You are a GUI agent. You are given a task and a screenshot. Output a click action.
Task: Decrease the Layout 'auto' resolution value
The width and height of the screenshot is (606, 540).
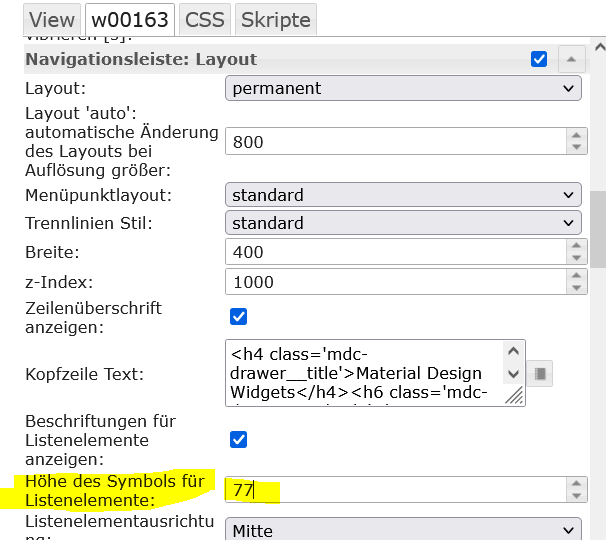click(577, 147)
